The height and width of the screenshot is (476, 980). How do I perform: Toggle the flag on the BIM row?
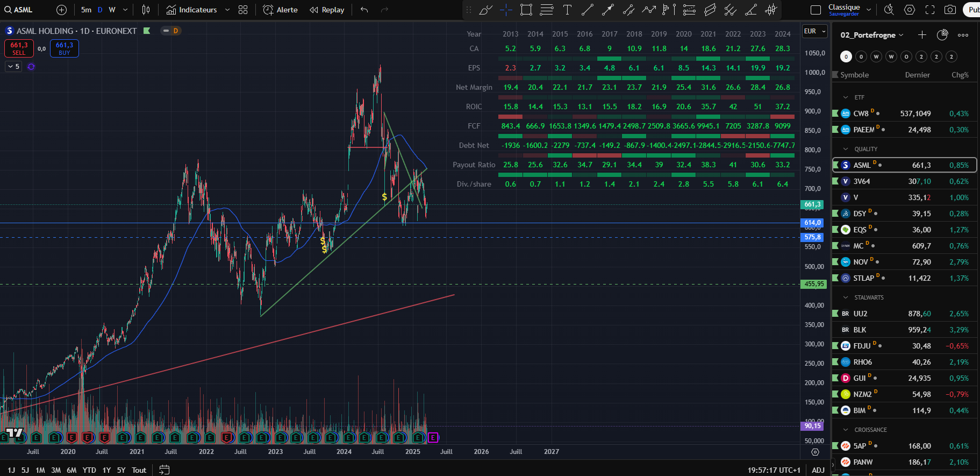835,410
